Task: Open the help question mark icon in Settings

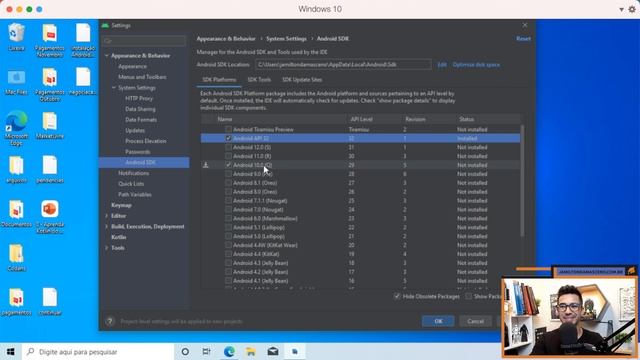Action: 110,321
